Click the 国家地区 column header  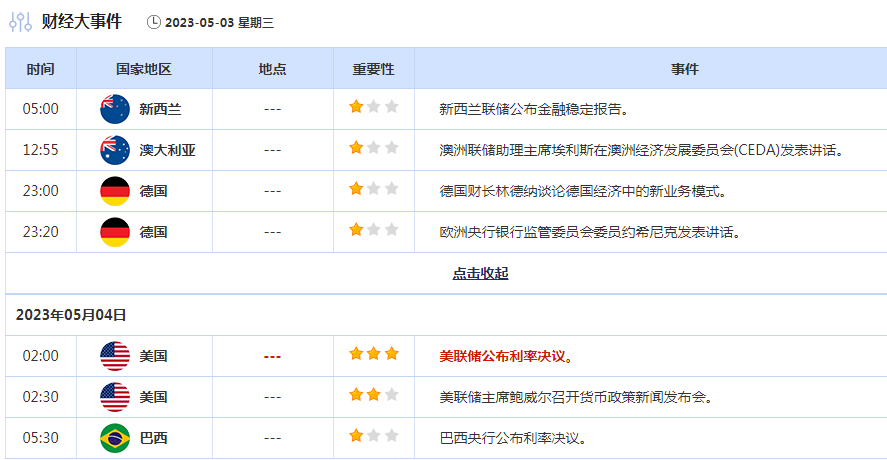tap(144, 69)
